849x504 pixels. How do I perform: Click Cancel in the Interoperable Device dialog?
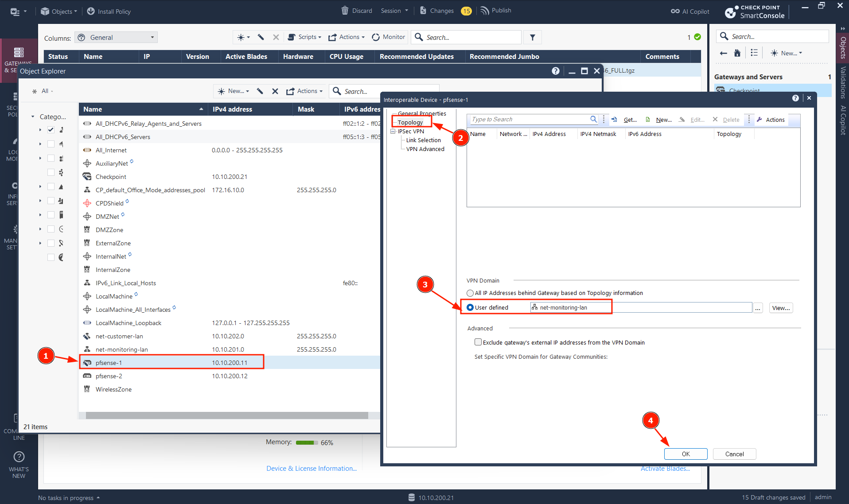(x=735, y=454)
